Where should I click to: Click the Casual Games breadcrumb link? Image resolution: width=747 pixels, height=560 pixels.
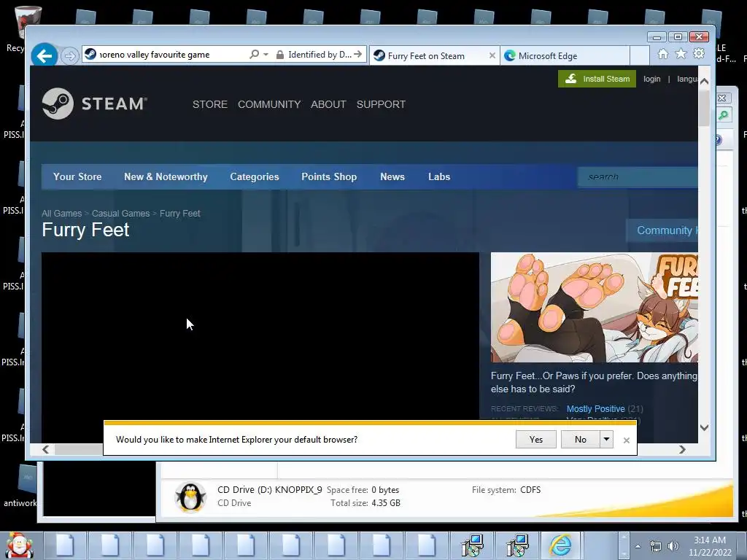point(120,214)
